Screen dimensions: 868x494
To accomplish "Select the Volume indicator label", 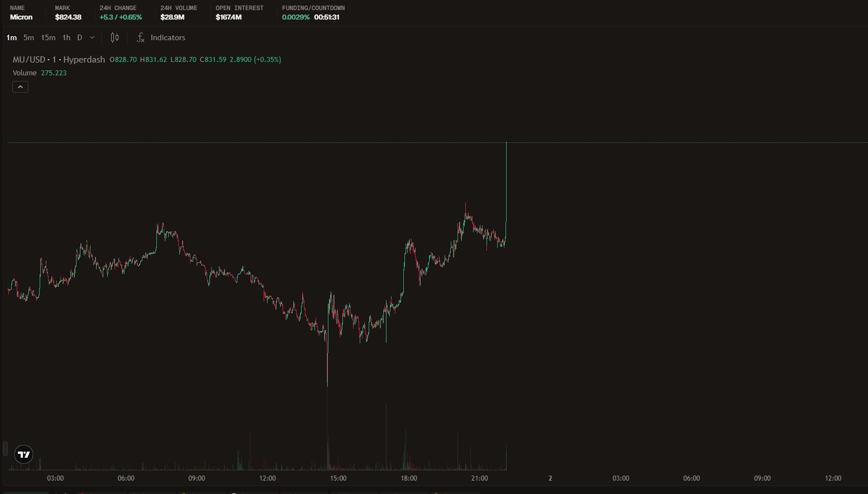I will point(25,73).
